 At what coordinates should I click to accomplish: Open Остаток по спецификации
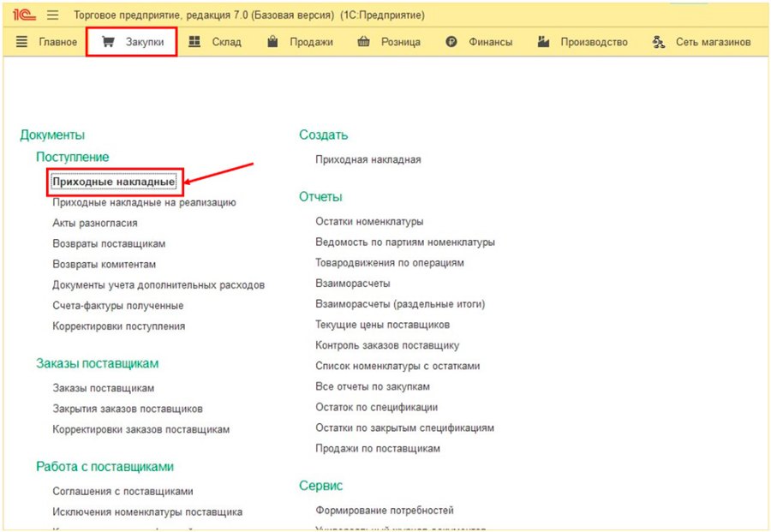377,408
